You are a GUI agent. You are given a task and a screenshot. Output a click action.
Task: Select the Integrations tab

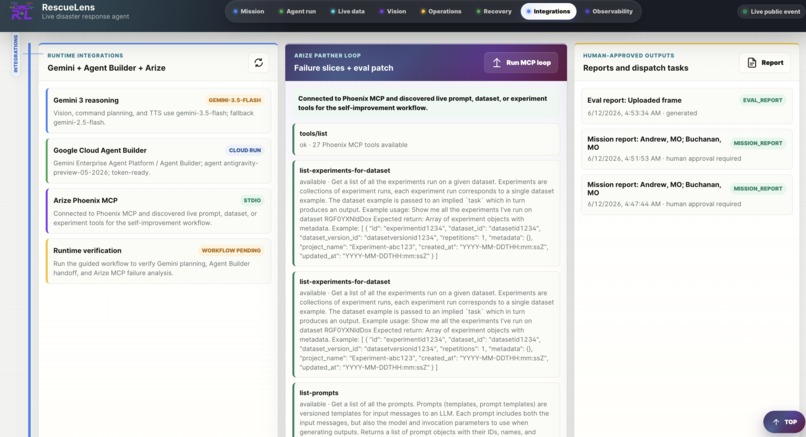pyautogui.click(x=548, y=11)
